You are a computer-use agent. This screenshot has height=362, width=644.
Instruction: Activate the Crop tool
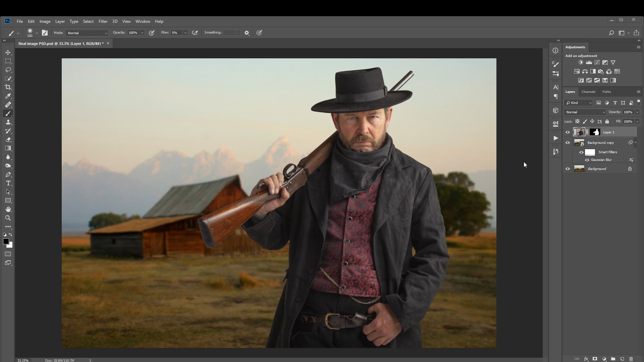[8, 87]
